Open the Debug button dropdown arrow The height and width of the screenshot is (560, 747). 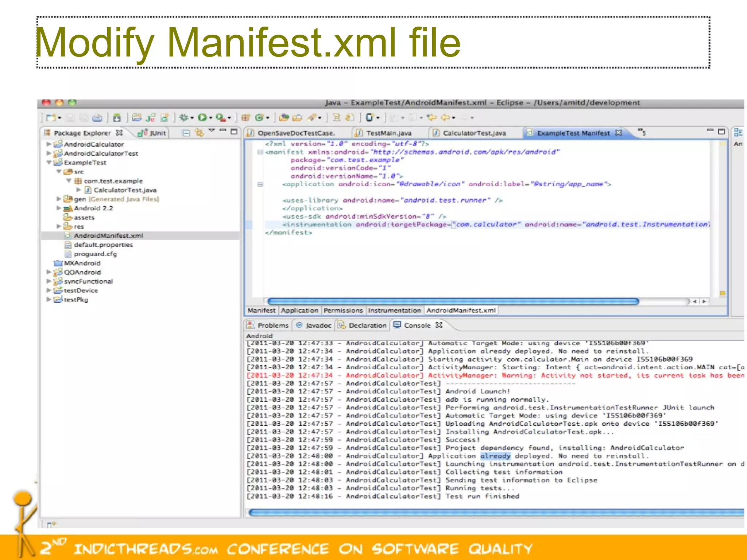(x=192, y=118)
